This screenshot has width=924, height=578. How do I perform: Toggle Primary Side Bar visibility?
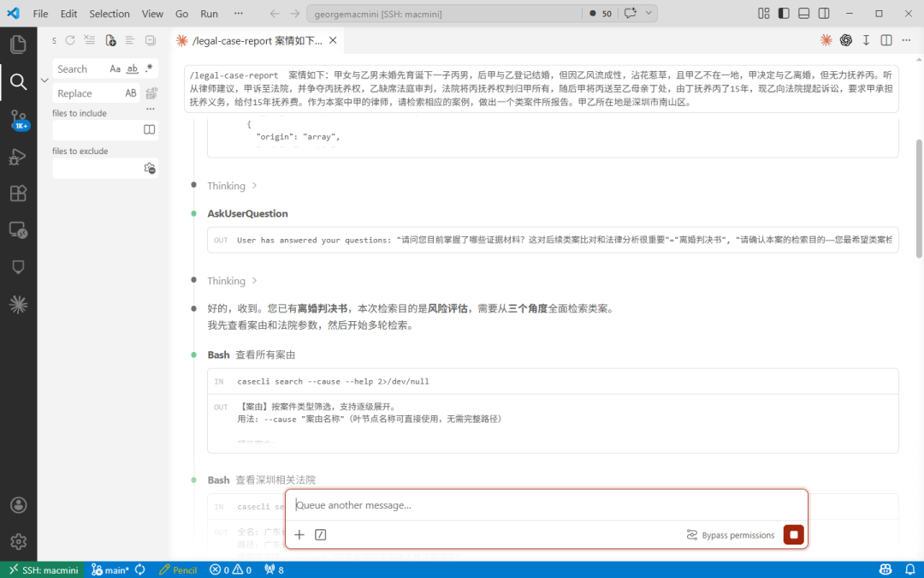pos(784,14)
